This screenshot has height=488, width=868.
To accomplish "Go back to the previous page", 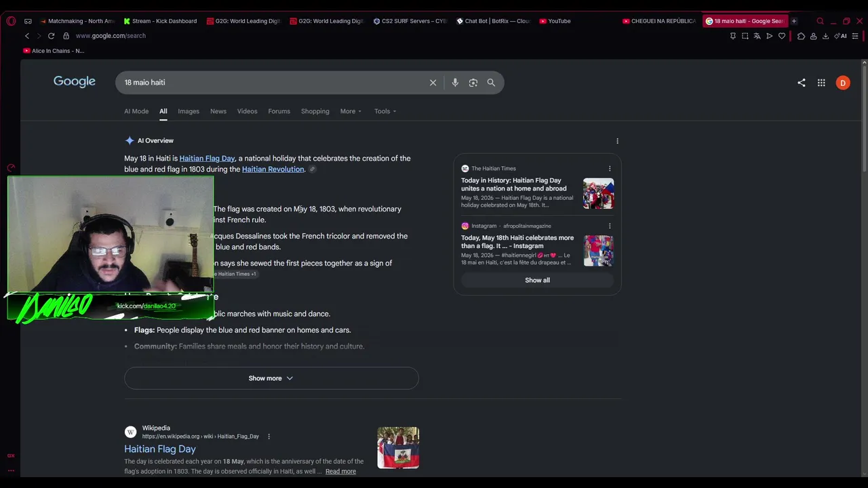I will (x=27, y=36).
